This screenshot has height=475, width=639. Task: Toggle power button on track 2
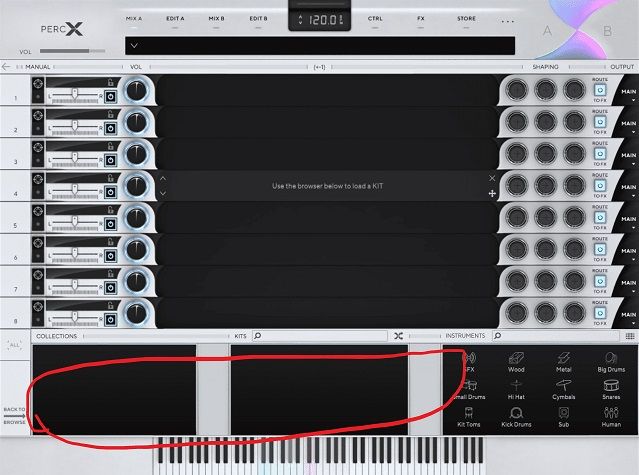[110, 128]
